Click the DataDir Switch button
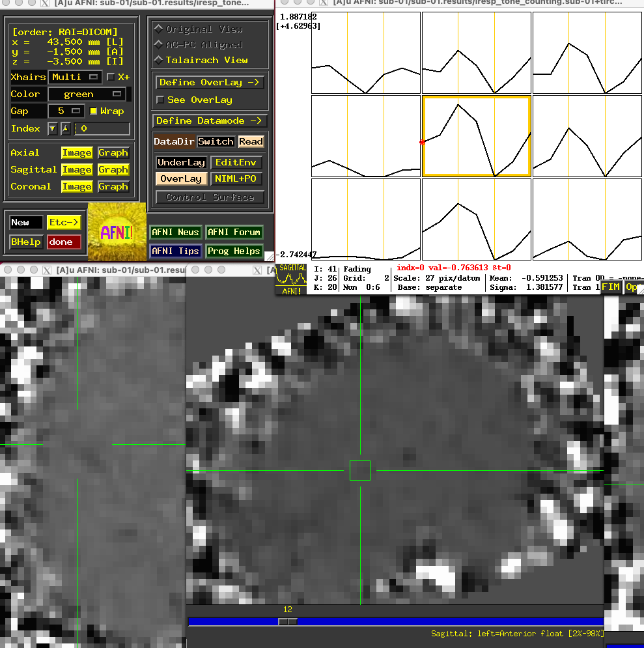644x648 pixels. [x=216, y=142]
